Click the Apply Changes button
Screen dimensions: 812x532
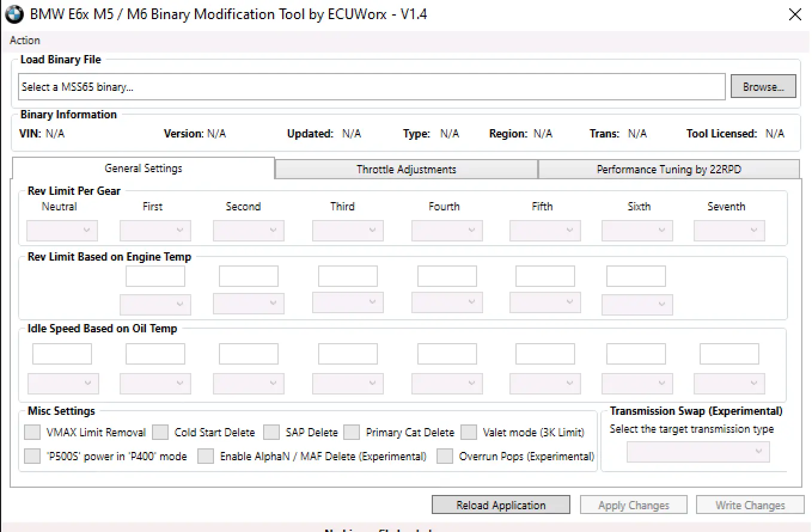(633, 505)
